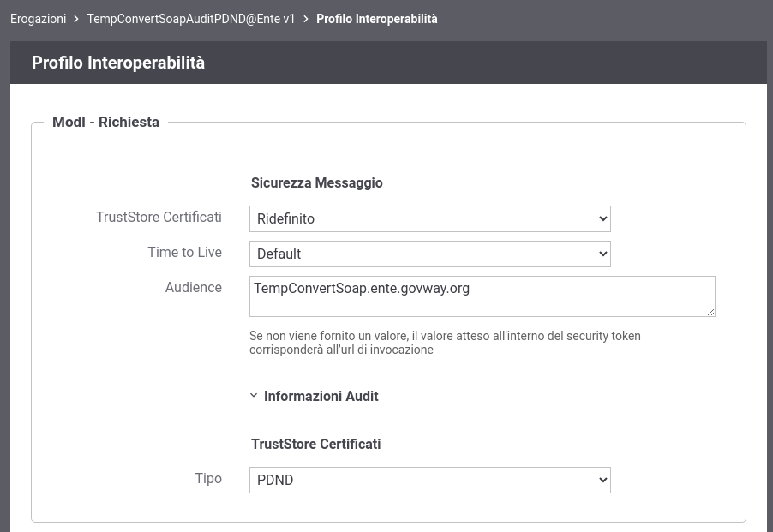The image size is (773, 532).
Task: Click the Tipo field label
Action: 208,478
